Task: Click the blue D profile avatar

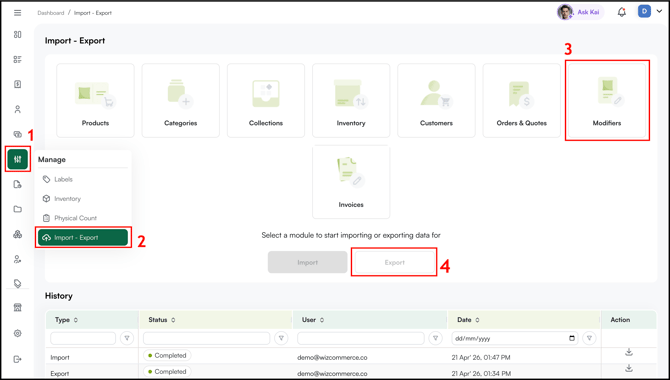Action: click(644, 12)
